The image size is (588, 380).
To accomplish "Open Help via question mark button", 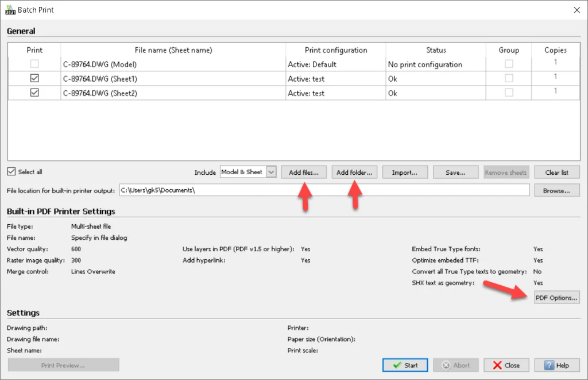I will pyautogui.click(x=556, y=365).
